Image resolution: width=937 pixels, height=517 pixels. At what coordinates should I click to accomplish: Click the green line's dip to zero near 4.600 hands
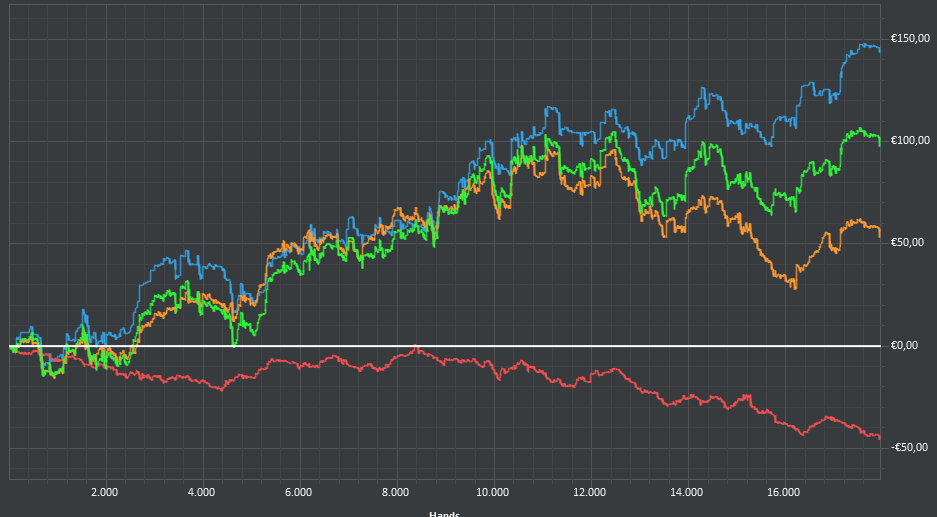(234, 345)
